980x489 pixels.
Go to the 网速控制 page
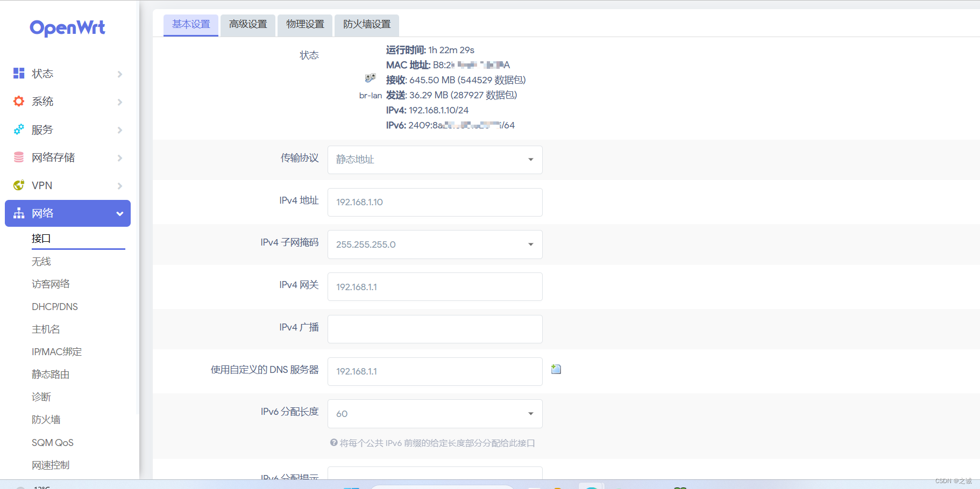tap(51, 465)
